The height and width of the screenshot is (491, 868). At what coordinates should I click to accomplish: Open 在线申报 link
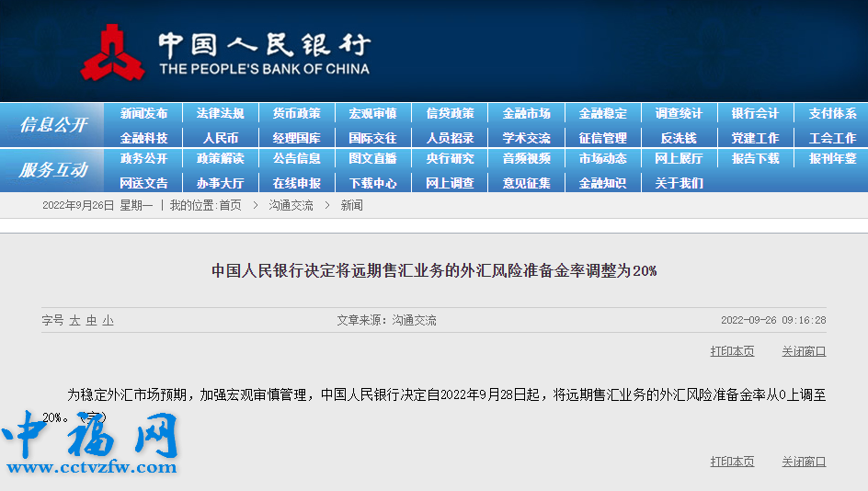pos(297,183)
